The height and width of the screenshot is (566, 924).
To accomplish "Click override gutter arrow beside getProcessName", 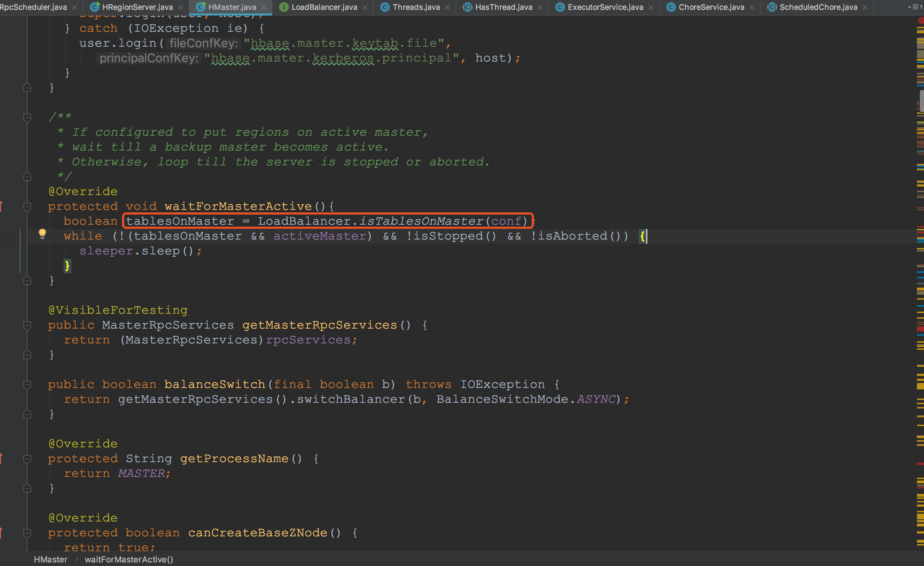I will [x=1, y=458].
